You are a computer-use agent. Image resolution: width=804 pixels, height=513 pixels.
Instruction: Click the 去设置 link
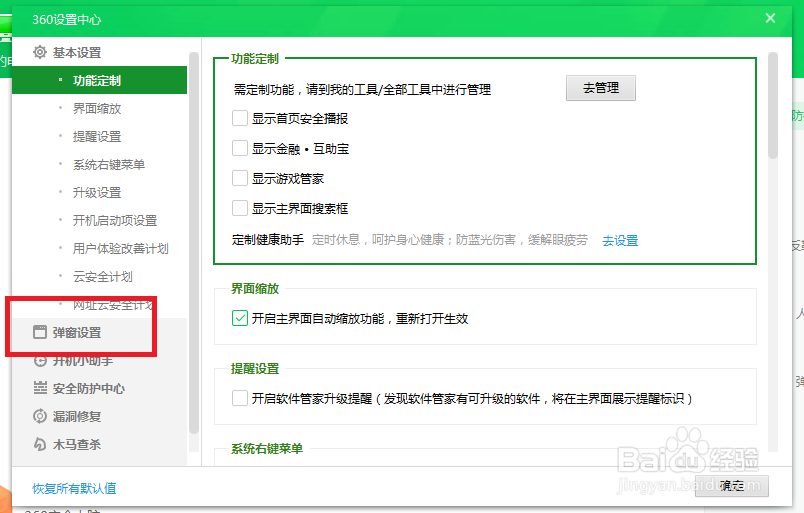(620, 241)
